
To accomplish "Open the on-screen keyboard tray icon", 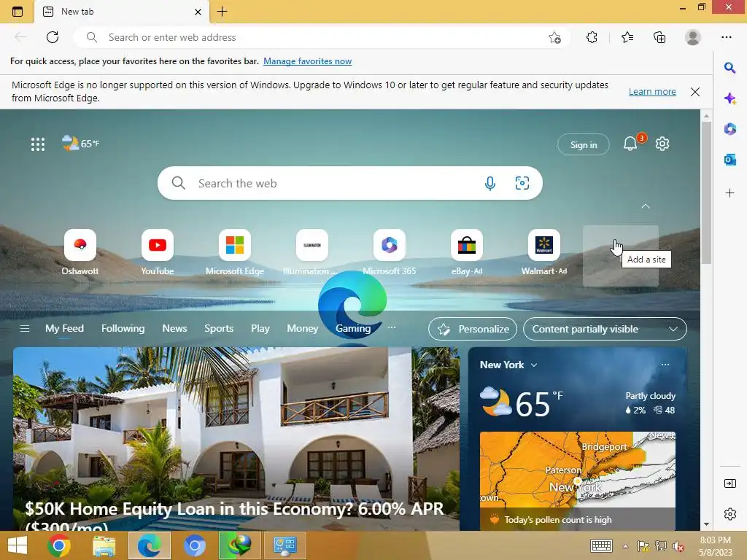I will pyautogui.click(x=601, y=545).
